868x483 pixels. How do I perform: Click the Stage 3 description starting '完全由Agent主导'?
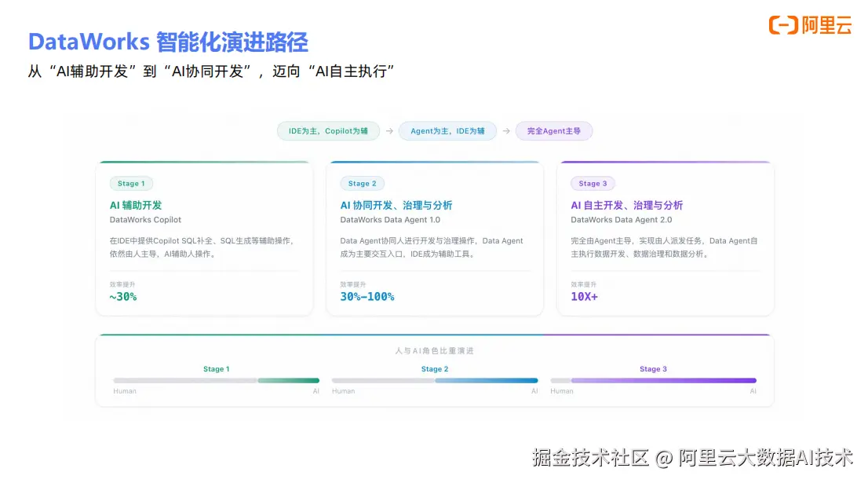[x=664, y=247]
